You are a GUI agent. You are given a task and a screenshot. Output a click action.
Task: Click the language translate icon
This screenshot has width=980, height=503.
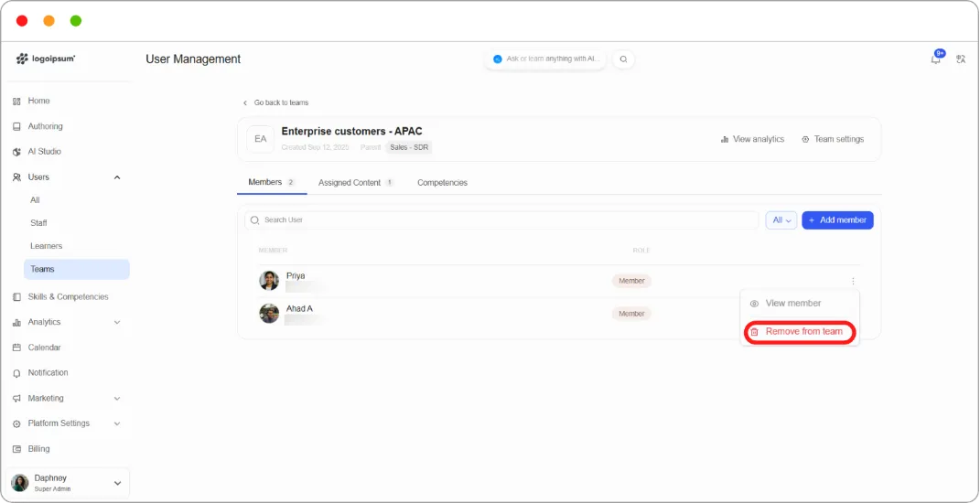point(962,59)
